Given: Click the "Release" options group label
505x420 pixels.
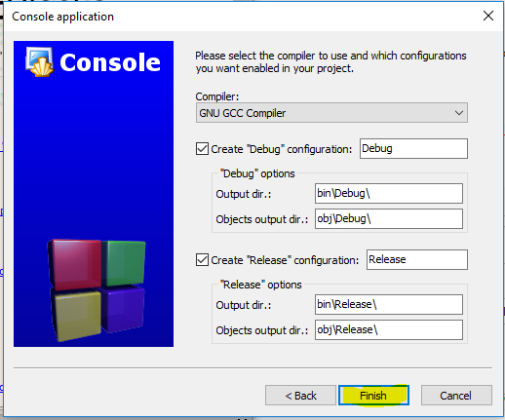Looking at the screenshot, I should point(261,285).
